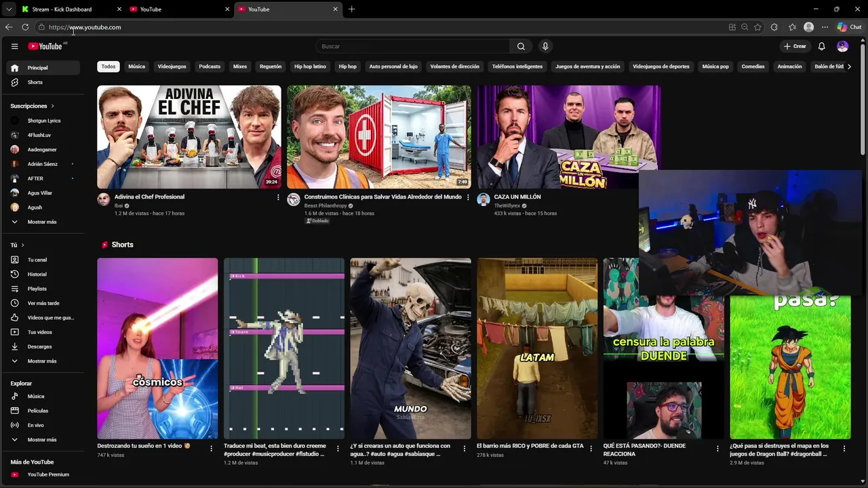Screen dimensions: 868x488
Task: Reload the page in browser
Action: click(25, 27)
